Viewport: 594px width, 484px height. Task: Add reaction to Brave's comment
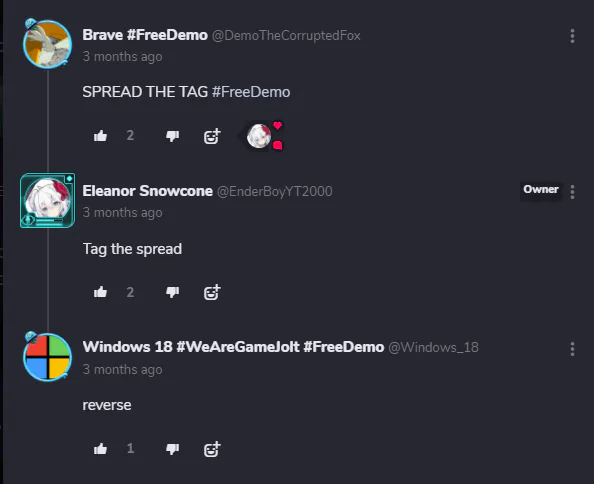(x=212, y=136)
